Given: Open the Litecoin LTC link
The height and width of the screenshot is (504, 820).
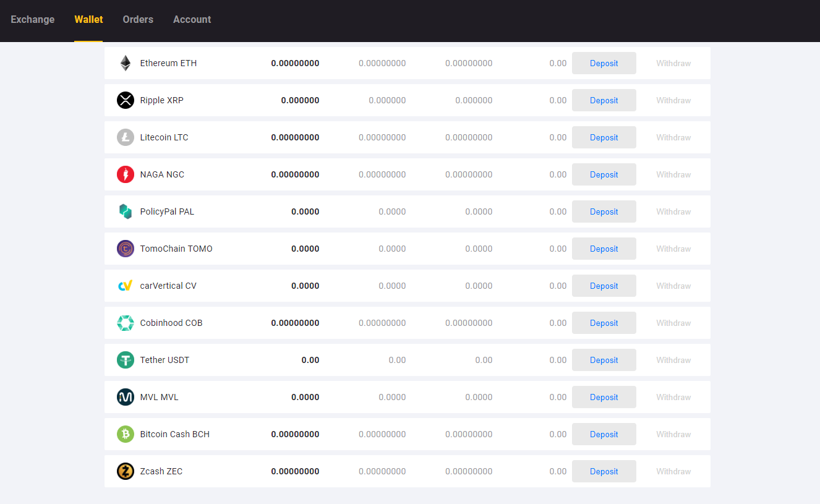Looking at the screenshot, I should point(164,137).
